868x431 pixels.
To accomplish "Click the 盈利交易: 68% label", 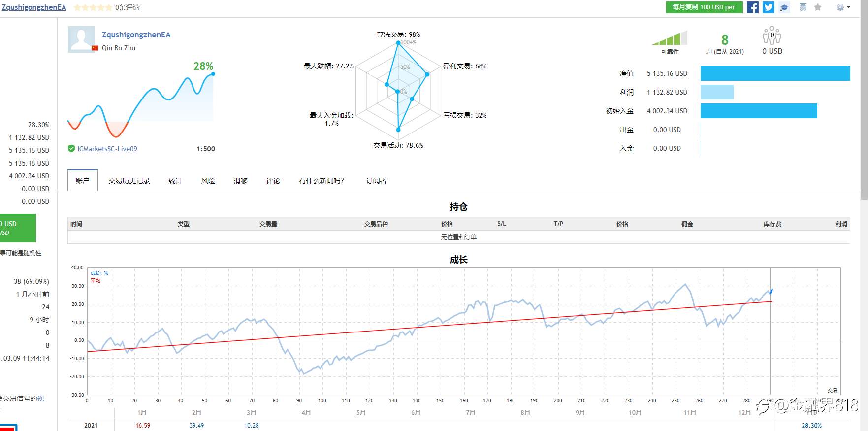I will [x=465, y=66].
